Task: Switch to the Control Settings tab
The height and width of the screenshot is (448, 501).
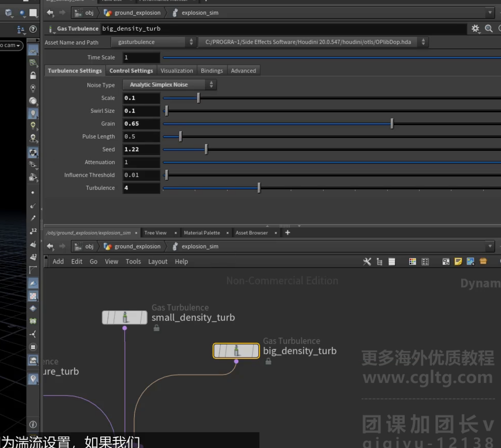Action: click(131, 71)
